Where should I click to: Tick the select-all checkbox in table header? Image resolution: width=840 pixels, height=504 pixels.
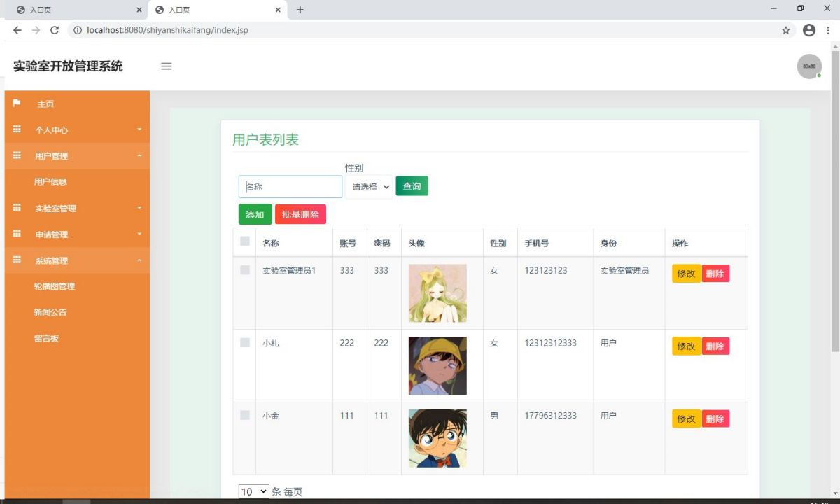pos(245,241)
